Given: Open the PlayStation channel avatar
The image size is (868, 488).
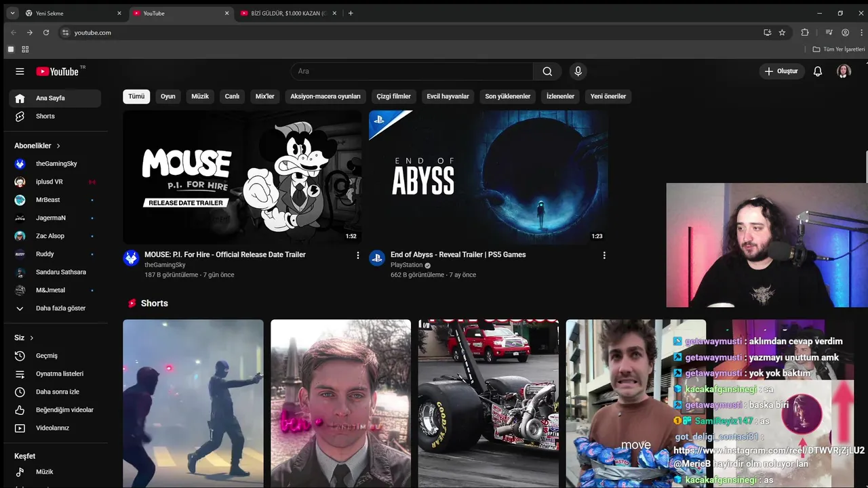Looking at the screenshot, I should pyautogui.click(x=377, y=258).
